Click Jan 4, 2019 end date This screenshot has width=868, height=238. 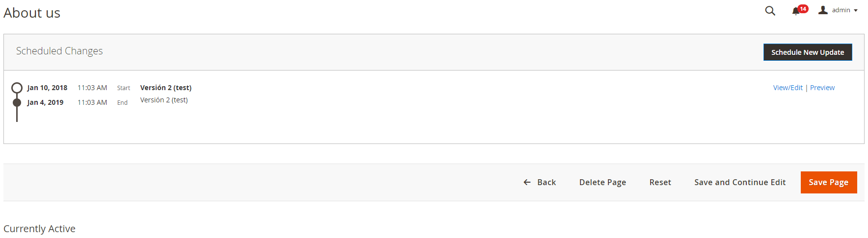45,102
